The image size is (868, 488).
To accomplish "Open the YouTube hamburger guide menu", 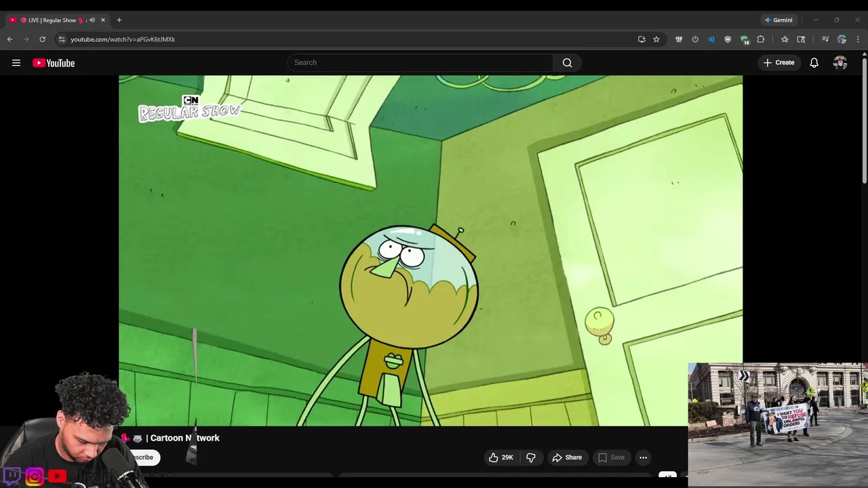I will coord(16,63).
